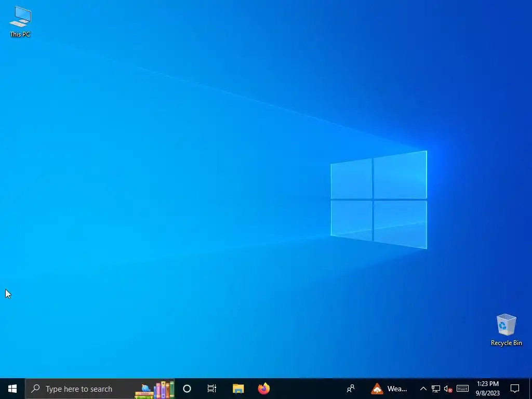The height and width of the screenshot is (399, 532).
Task: Open the Weather widget on taskbar
Action: pos(389,389)
